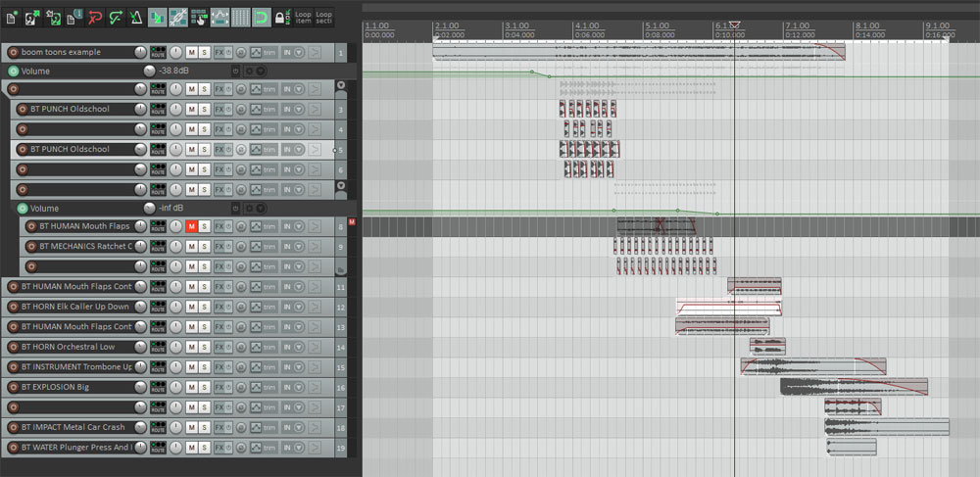980x477 pixels.
Task: Collapse the folder above BT PUNCH Oldschool
Action: coord(341,87)
